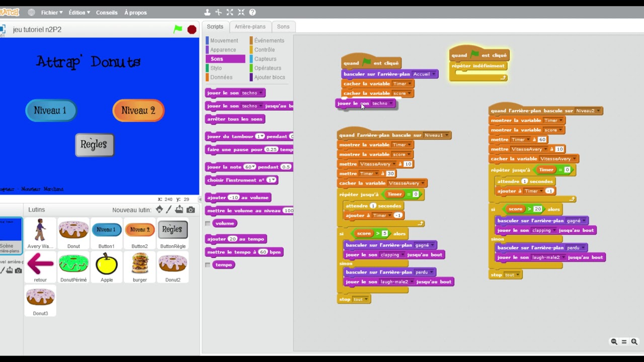Image resolution: width=644 pixels, height=362 pixels.
Task: Click the Niveau 1 button on stage
Action: [51, 111]
